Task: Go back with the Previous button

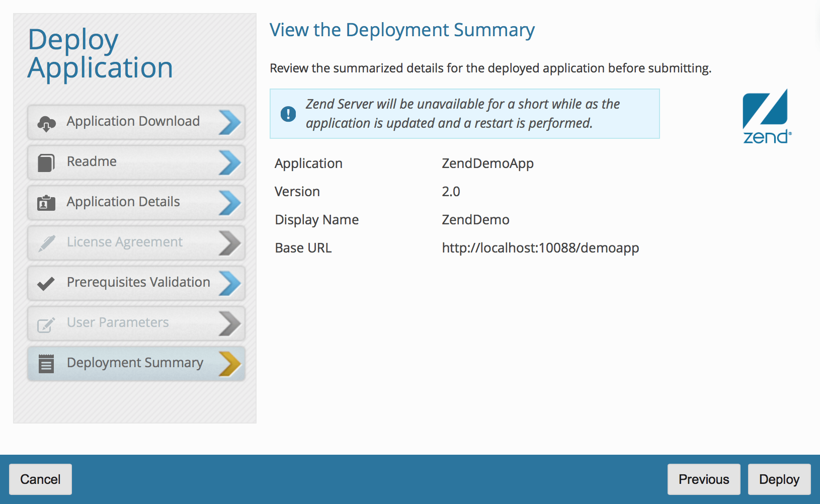Action: click(704, 479)
